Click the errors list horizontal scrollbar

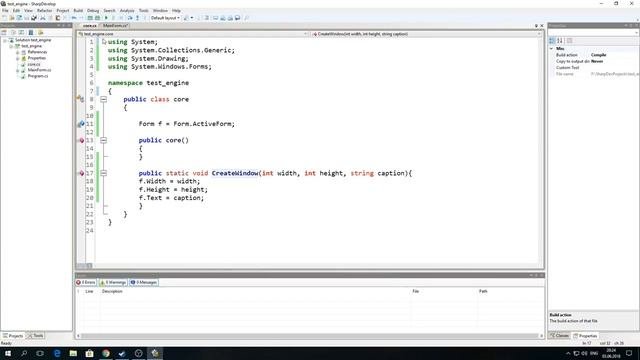[310, 336]
